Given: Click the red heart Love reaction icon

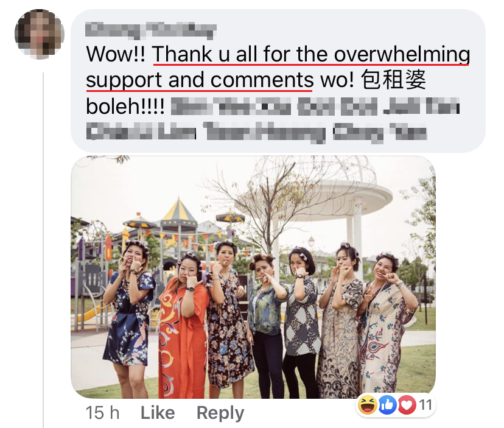Looking at the screenshot, I should pyautogui.click(x=407, y=405).
